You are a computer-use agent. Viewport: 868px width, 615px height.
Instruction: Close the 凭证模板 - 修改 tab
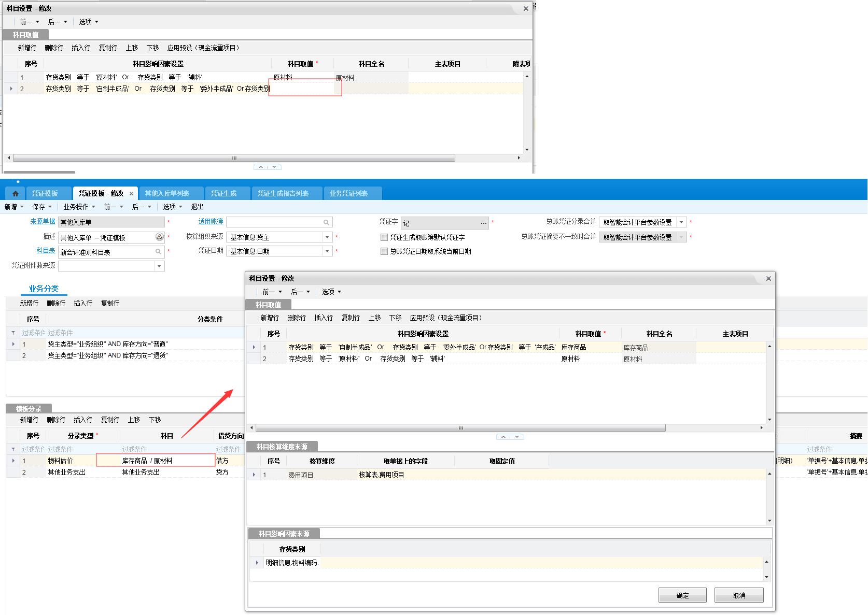click(x=131, y=194)
